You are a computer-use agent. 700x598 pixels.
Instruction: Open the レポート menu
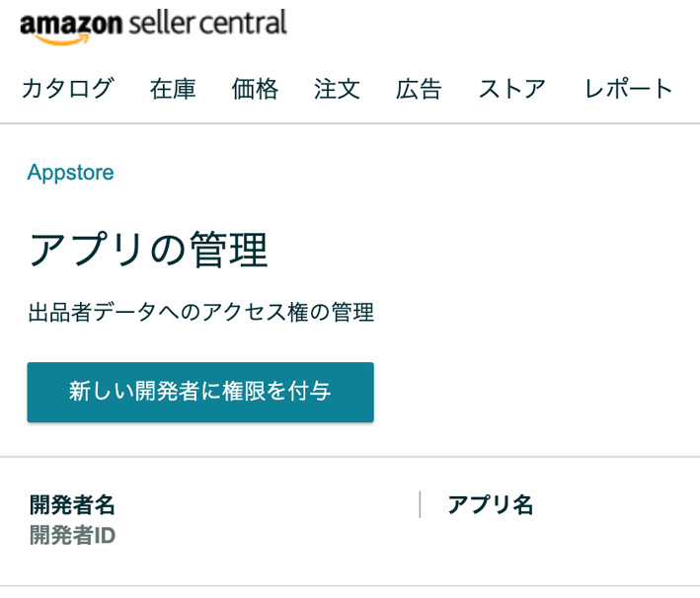629,89
